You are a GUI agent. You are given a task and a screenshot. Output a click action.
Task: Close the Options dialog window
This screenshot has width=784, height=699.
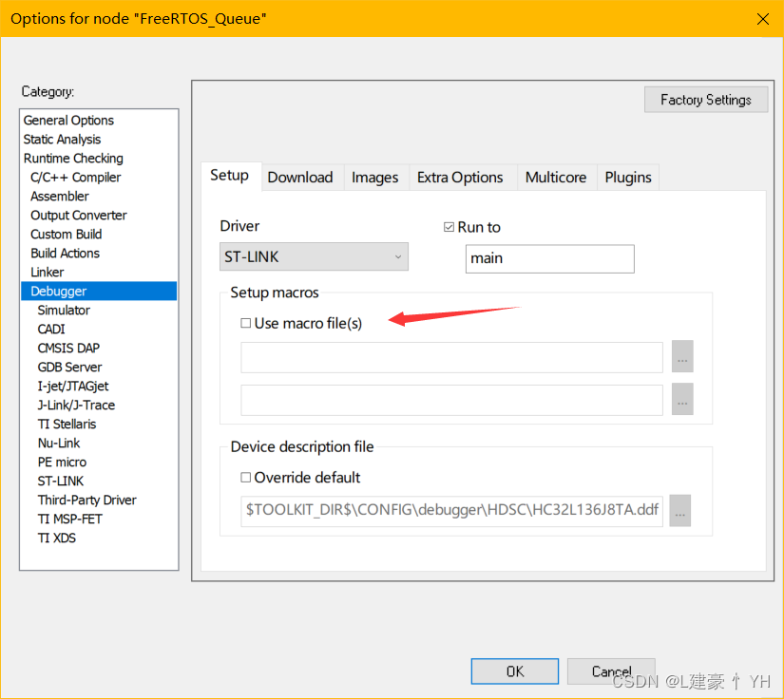pyautogui.click(x=762, y=19)
